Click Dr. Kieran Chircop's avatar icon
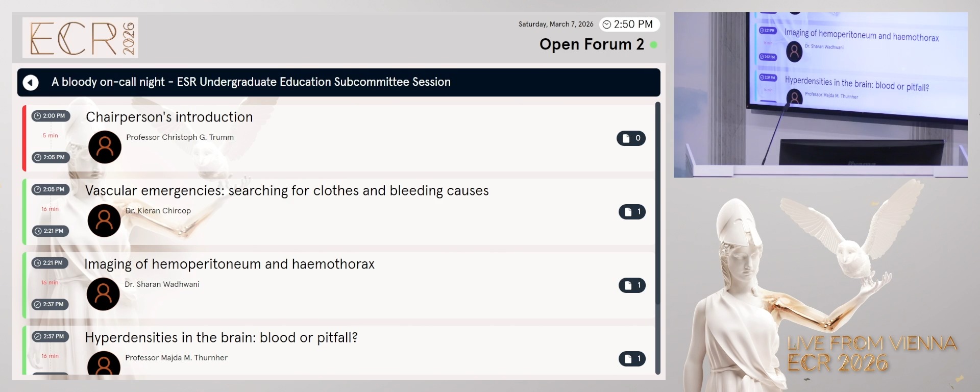 pyautogui.click(x=104, y=220)
